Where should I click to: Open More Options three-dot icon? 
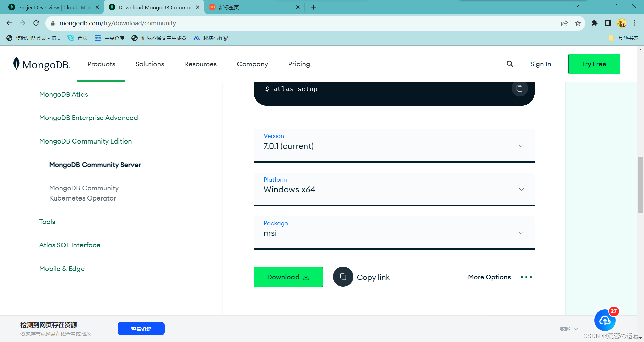pos(526,277)
